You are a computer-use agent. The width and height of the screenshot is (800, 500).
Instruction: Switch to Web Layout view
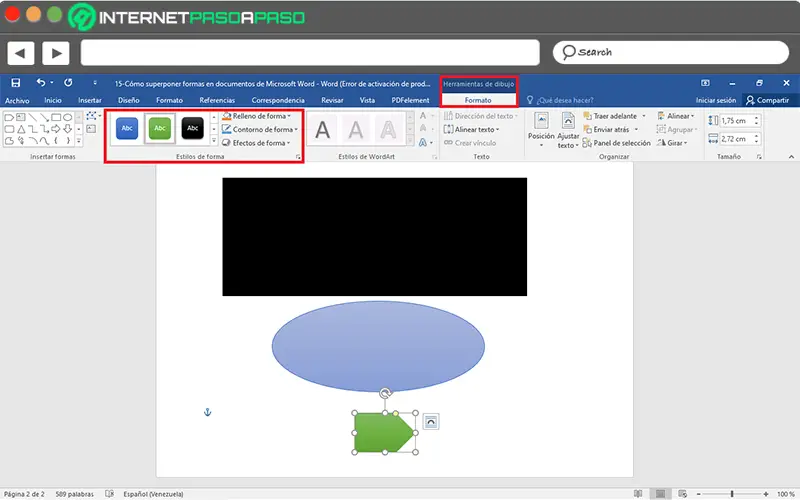pos(683,494)
